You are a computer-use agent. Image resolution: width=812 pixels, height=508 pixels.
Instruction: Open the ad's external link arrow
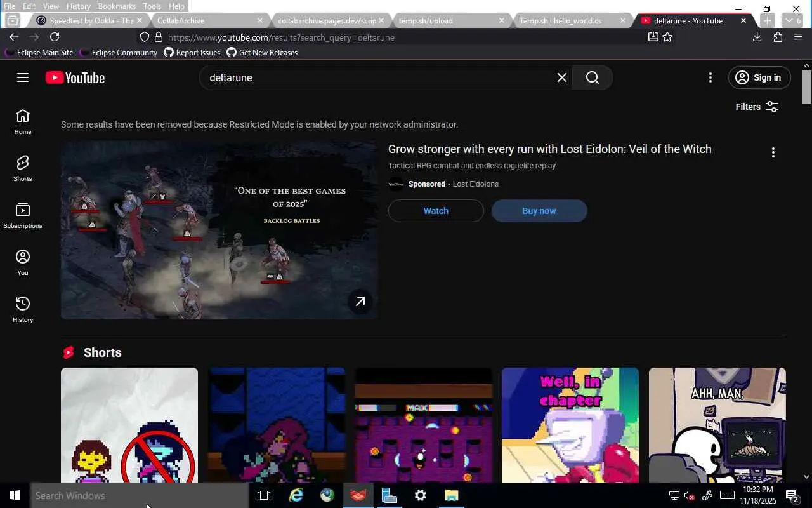pyautogui.click(x=360, y=302)
